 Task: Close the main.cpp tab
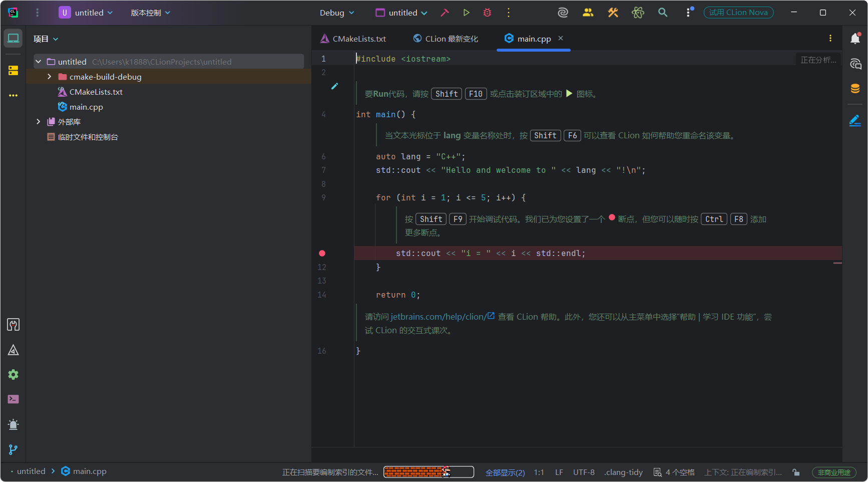(x=561, y=38)
